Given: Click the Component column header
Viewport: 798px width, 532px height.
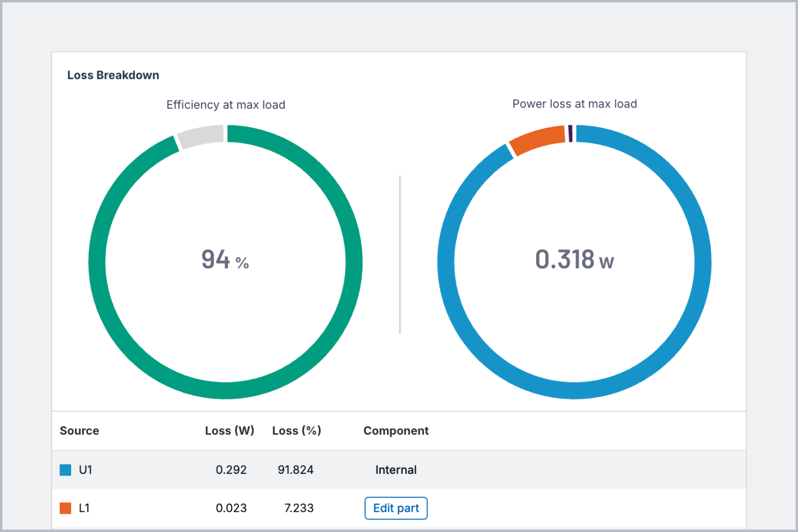Looking at the screenshot, I should [x=396, y=431].
